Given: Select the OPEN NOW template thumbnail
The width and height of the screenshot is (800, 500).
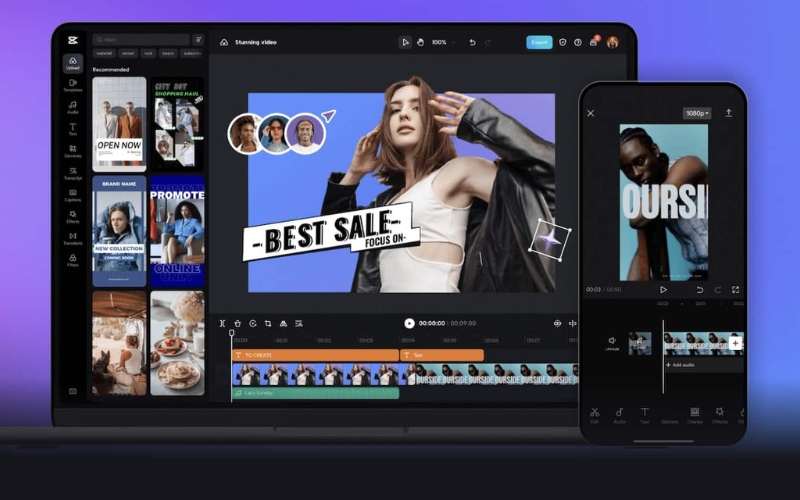Looking at the screenshot, I should coord(119,124).
